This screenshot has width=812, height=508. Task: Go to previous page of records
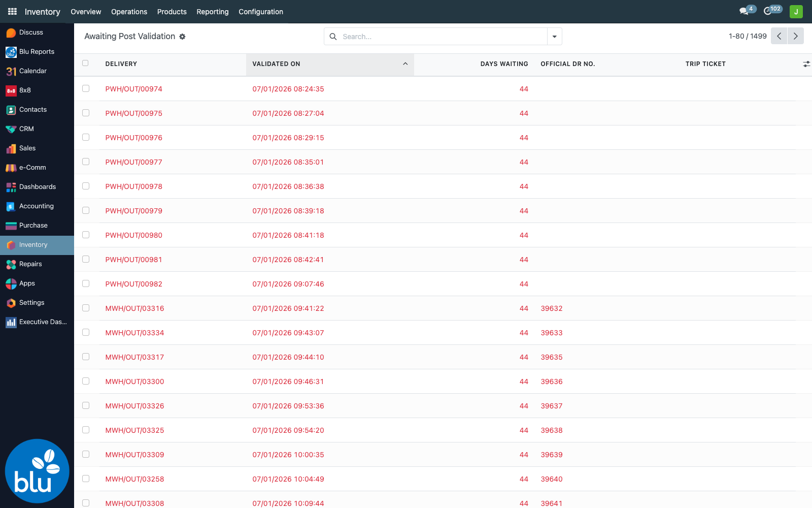click(x=779, y=36)
